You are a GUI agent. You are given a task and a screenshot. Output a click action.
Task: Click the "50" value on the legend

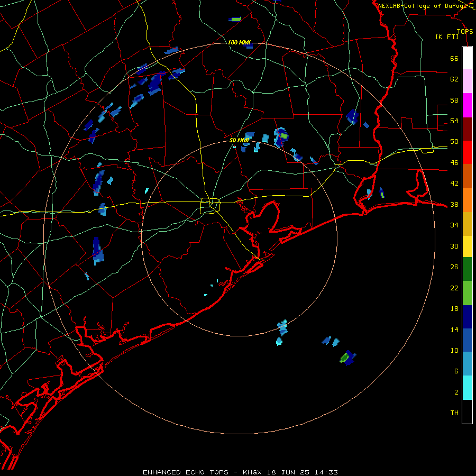click(454, 142)
